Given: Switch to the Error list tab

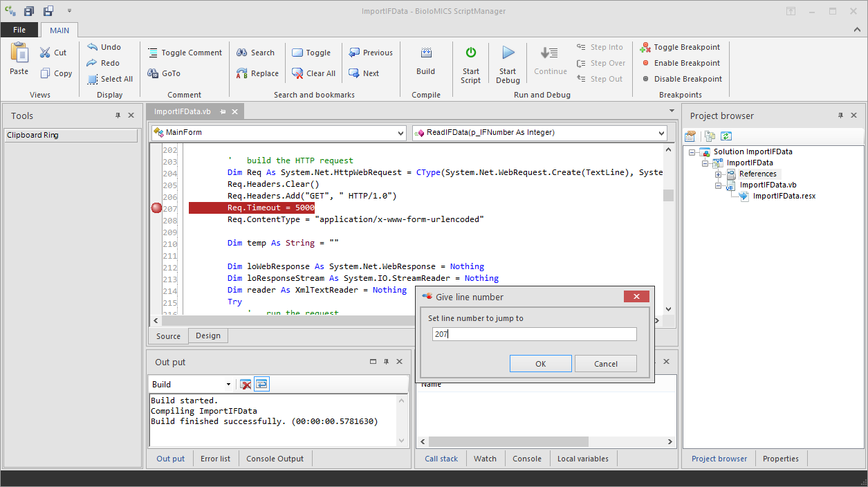Looking at the screenshot, I should click(x=215, y=459).
